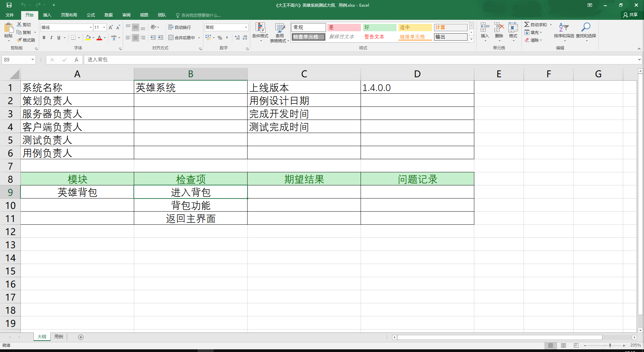The width and height of the screenshot is (644, 352).
Task: Cut selection with the scissors icon
Action: [19, 25]
